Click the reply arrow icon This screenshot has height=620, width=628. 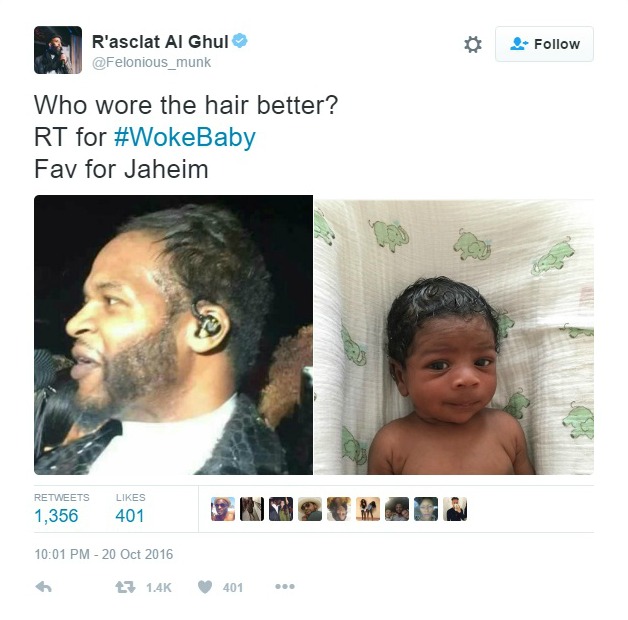pos(44,587)
